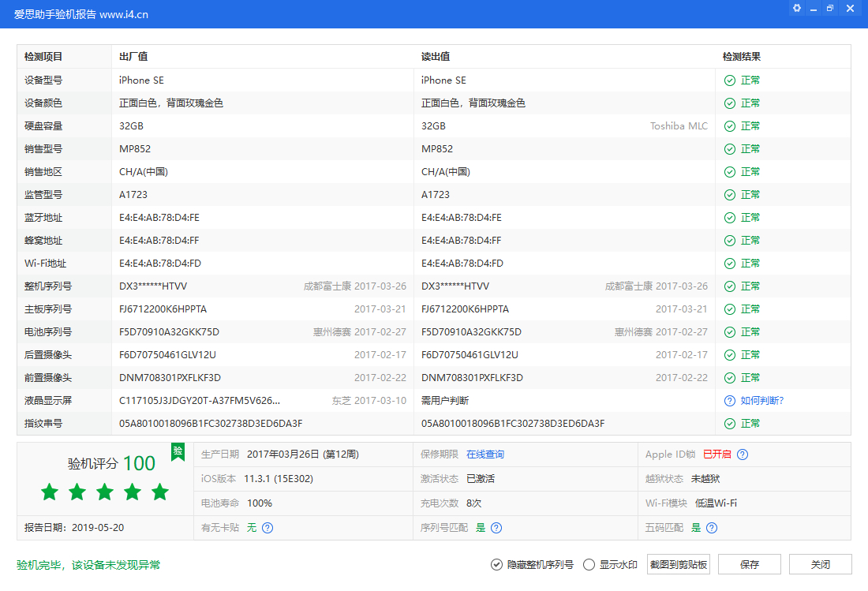Screen dimensions: 868x591
Task: Click the green check icon for 监管型号
Action: pos(730,195)
